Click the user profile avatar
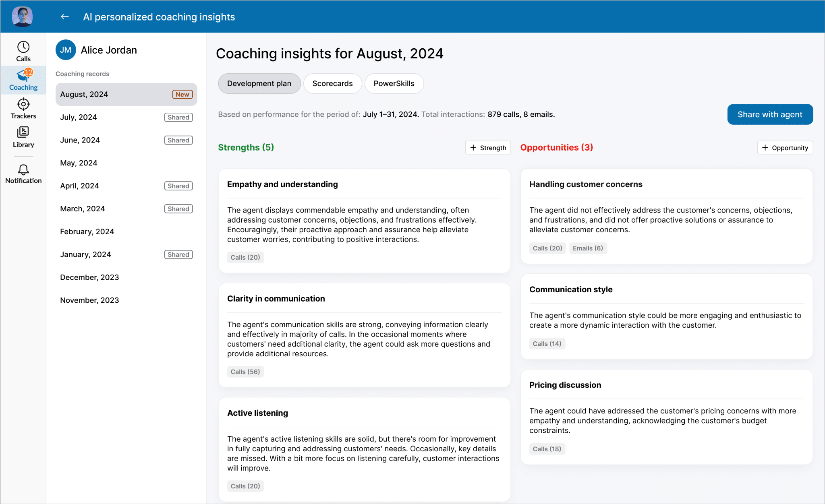The height and width of the screenshot is (504, 825). tap(22, 17)
